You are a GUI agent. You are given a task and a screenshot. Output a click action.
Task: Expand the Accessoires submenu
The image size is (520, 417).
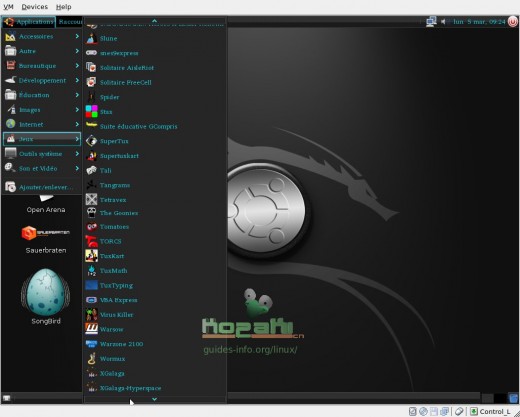point(42,36)
